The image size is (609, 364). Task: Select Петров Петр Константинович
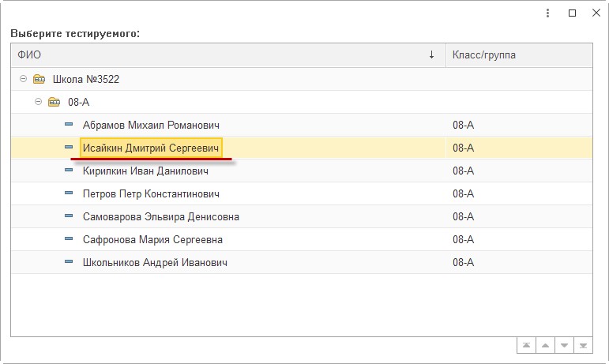point(151,193)
